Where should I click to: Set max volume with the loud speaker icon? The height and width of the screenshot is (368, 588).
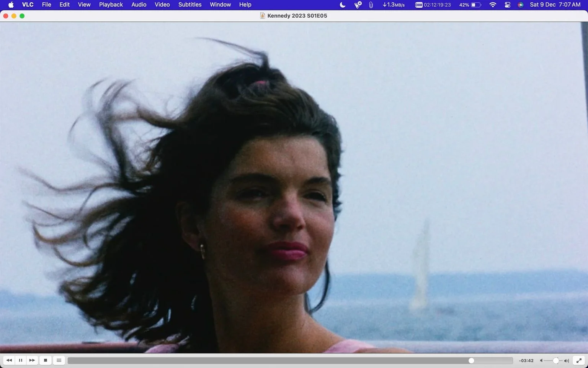(567, 361)
